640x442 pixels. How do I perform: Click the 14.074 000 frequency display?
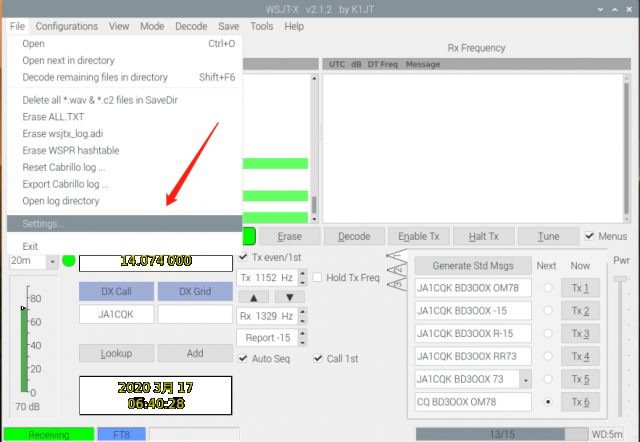pyautogui.click(x=156, y=263)
